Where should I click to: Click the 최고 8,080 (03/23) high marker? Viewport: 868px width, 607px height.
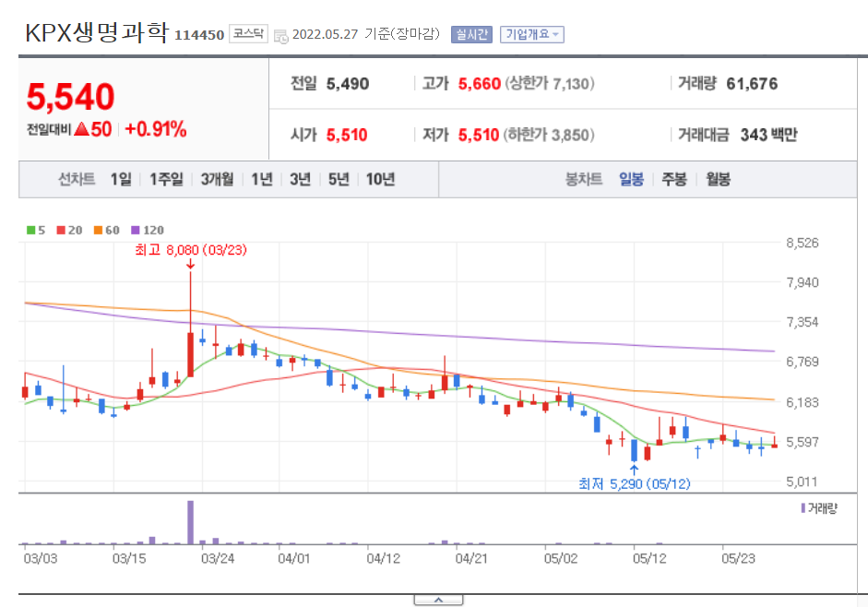191,250
